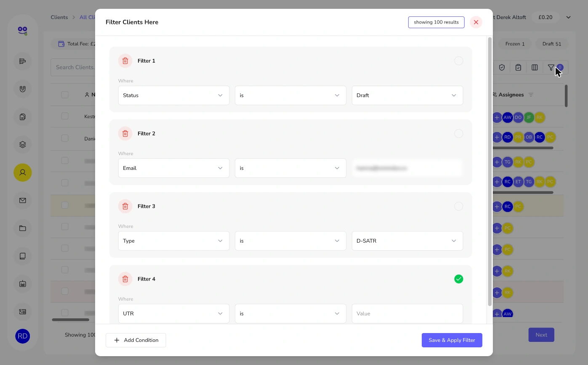Open the Email field dropdown in Filter 2
This screenshot has width=588, height=365.
tap(174, 168)
